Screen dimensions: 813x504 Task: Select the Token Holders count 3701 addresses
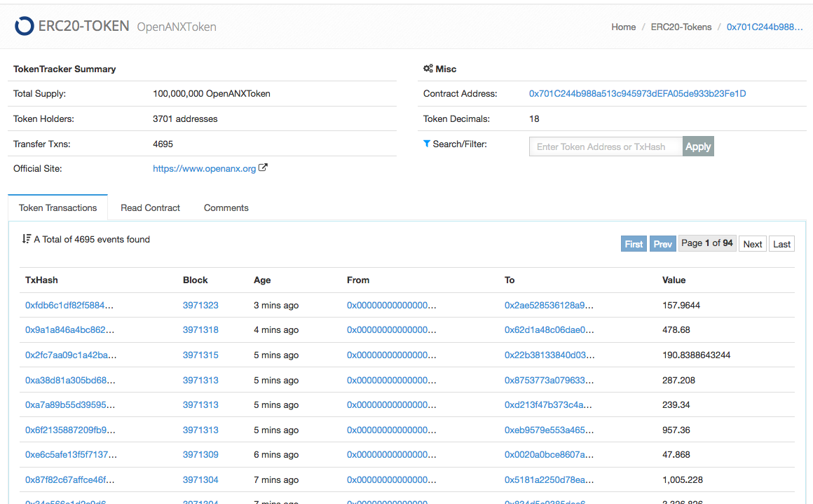click(184, 118)
